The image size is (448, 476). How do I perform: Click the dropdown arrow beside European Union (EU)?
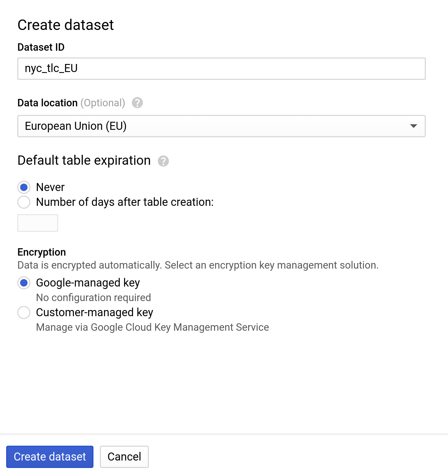(413, 126)
